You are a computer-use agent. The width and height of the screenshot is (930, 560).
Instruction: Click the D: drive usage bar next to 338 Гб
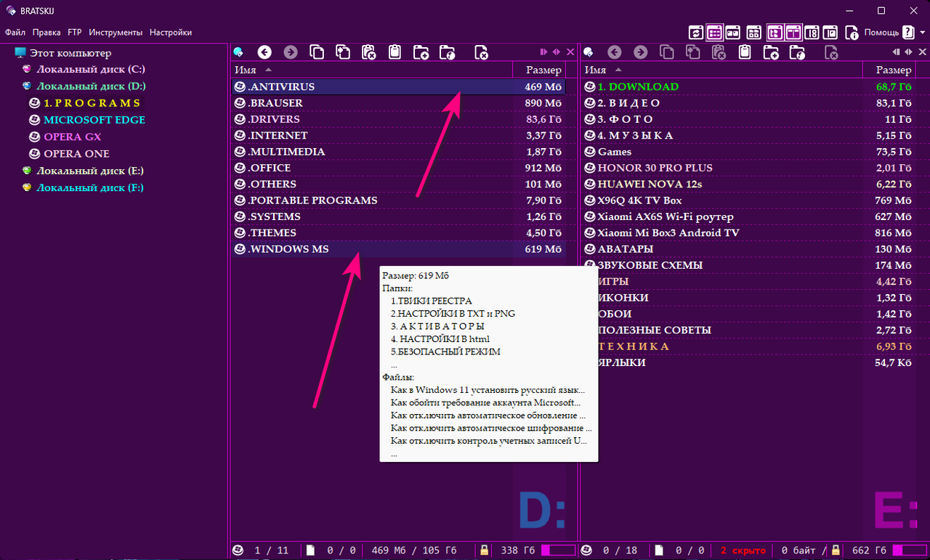559,551
